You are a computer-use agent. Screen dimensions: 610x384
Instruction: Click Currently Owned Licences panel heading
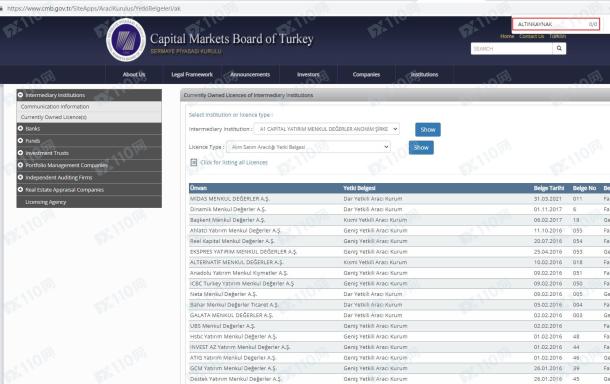(x=248, y=95)
